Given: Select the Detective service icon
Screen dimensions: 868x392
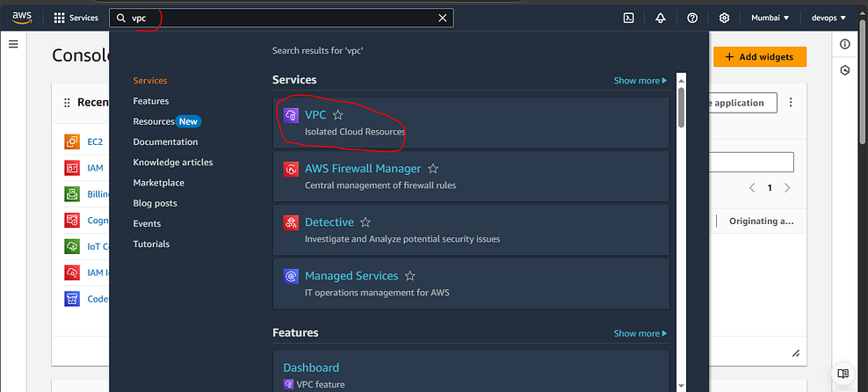Looking at the screenshot, I should pos(291,222).
